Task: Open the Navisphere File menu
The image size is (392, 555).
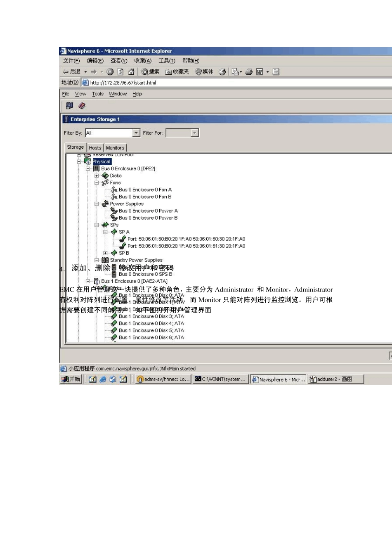Action: 66,94
